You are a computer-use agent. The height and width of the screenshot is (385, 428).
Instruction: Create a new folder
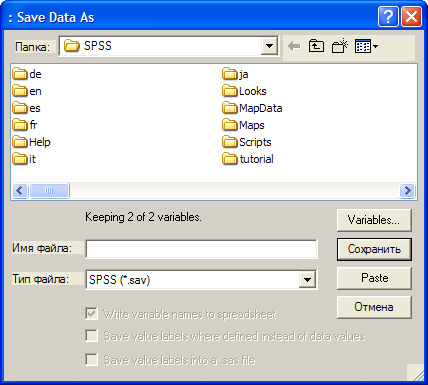click(x=340, y=46)
